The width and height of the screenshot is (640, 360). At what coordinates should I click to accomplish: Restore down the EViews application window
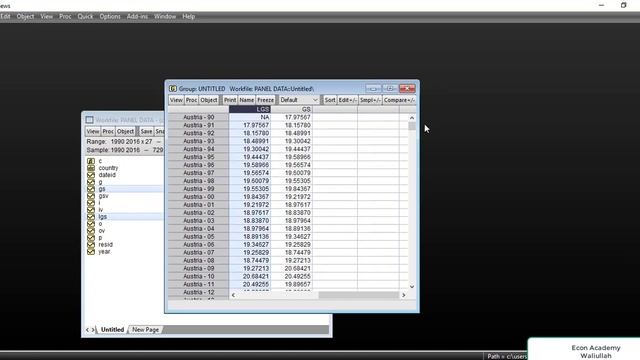point(623,5)
